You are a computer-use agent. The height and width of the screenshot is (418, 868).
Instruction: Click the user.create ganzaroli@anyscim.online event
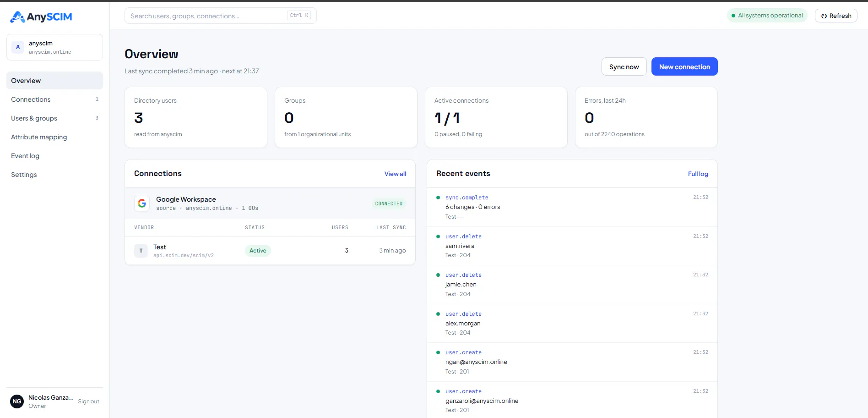point(572,400)
